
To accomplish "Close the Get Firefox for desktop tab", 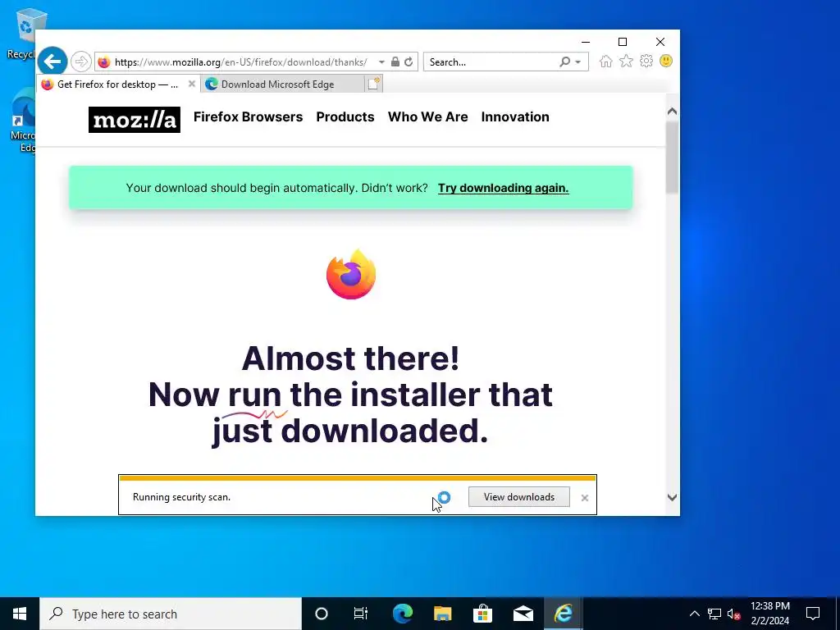I will click(192, 84).
